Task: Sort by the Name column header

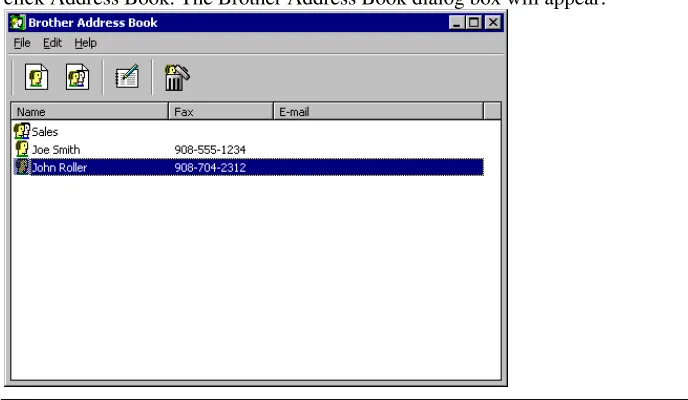Action: coord(90,111)
